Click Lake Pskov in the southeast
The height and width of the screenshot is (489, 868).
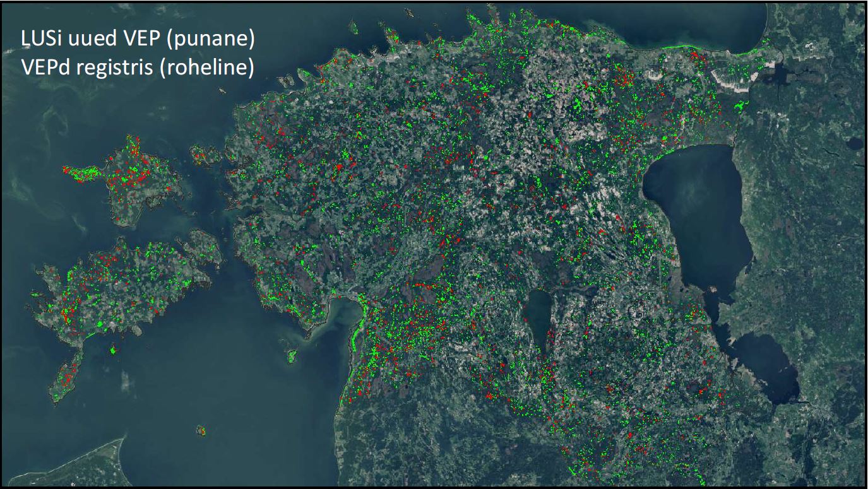[764, 366]
